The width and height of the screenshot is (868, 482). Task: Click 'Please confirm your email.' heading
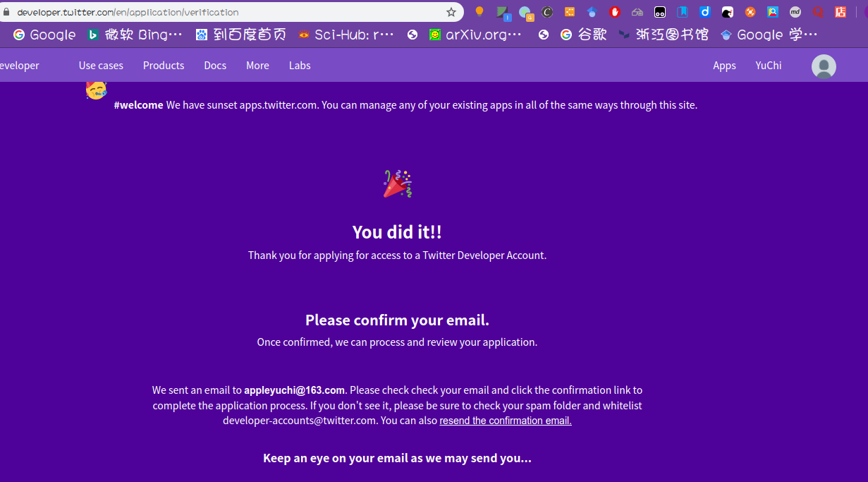397,320
